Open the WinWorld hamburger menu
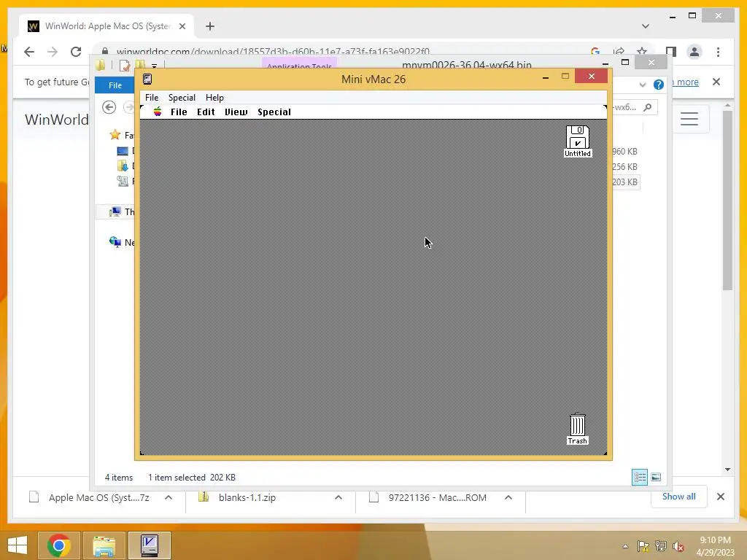Image resolution: width=747 pixels, height=560 pixels. point(689,119)
